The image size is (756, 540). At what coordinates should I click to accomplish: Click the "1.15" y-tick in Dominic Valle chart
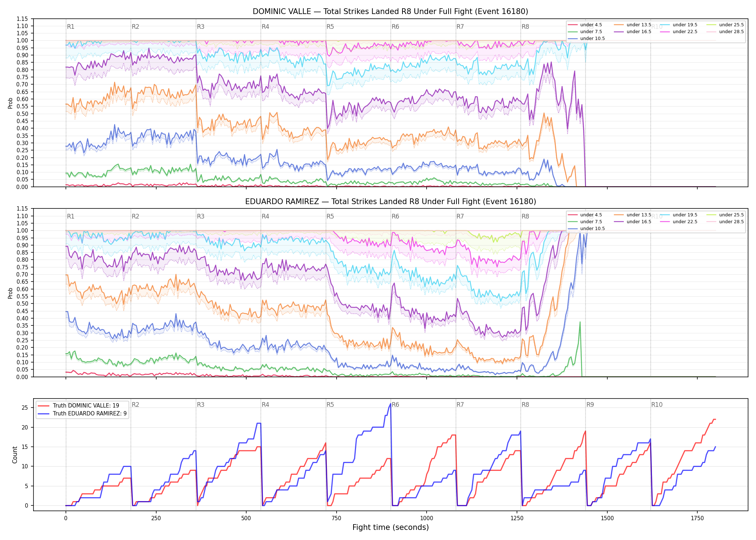pos(22,19)
